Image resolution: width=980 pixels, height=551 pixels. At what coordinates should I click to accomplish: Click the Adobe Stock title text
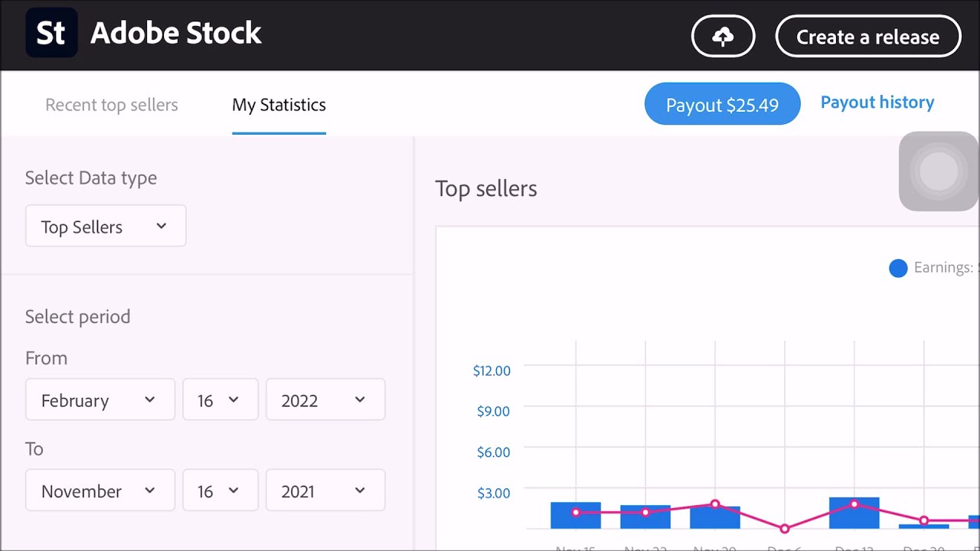click(176, 34)
